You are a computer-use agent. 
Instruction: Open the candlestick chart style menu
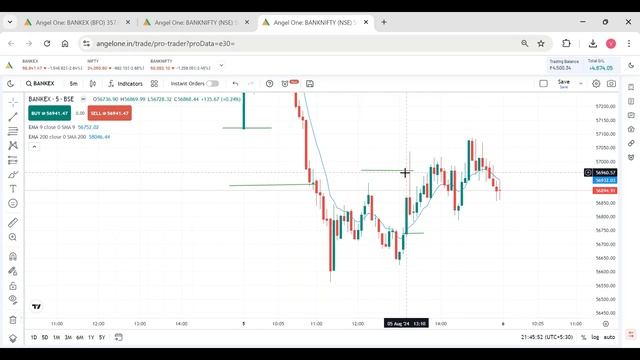[93, 84]
